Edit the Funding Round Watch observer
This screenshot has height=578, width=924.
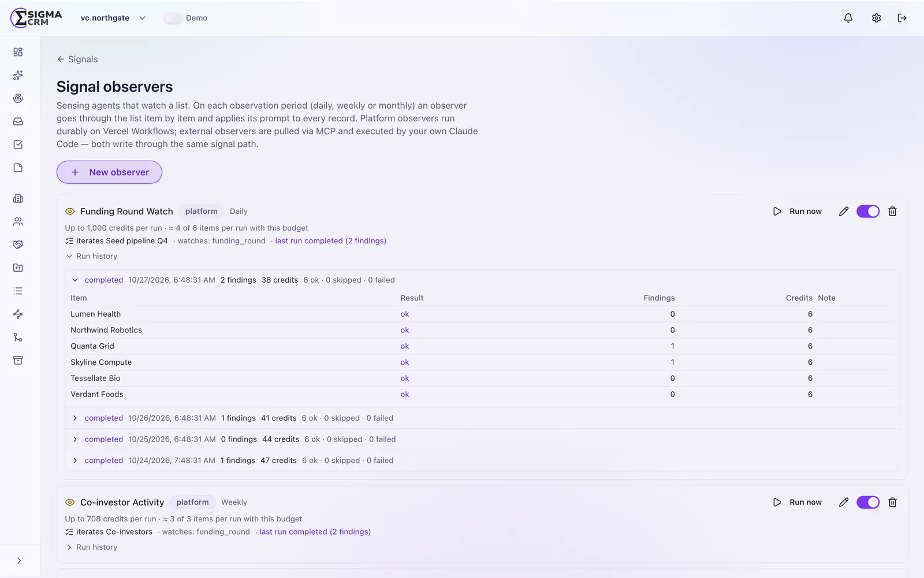tap(844, 211)
